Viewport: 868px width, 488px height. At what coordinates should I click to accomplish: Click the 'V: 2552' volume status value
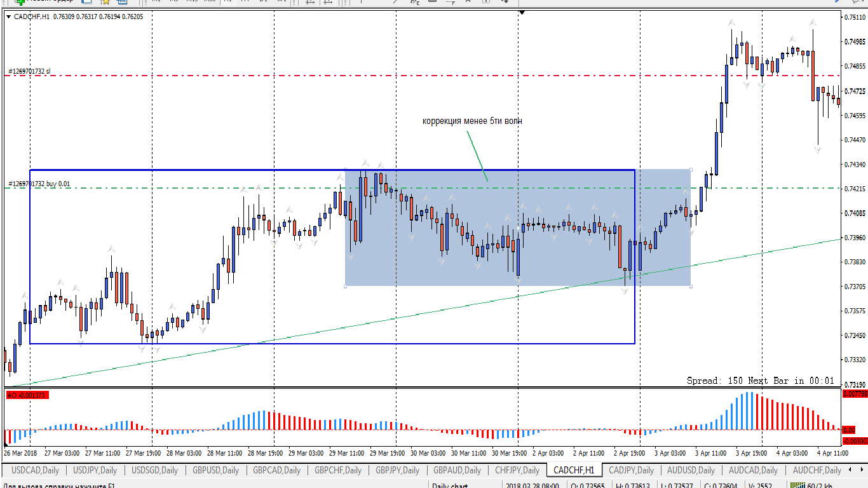[x=760, y=486]
